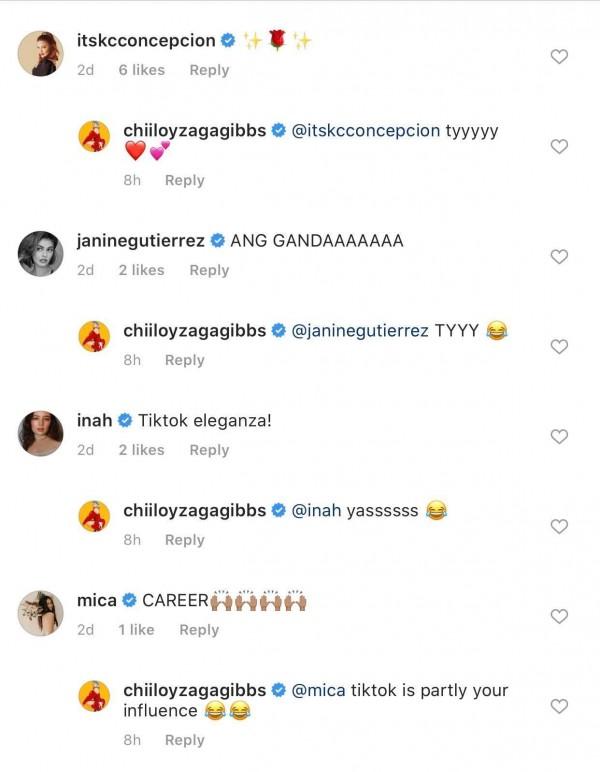Heart the 'tiktok is partly your influence' reply
This screenshot has height=772, width=600.
point(560,707)
